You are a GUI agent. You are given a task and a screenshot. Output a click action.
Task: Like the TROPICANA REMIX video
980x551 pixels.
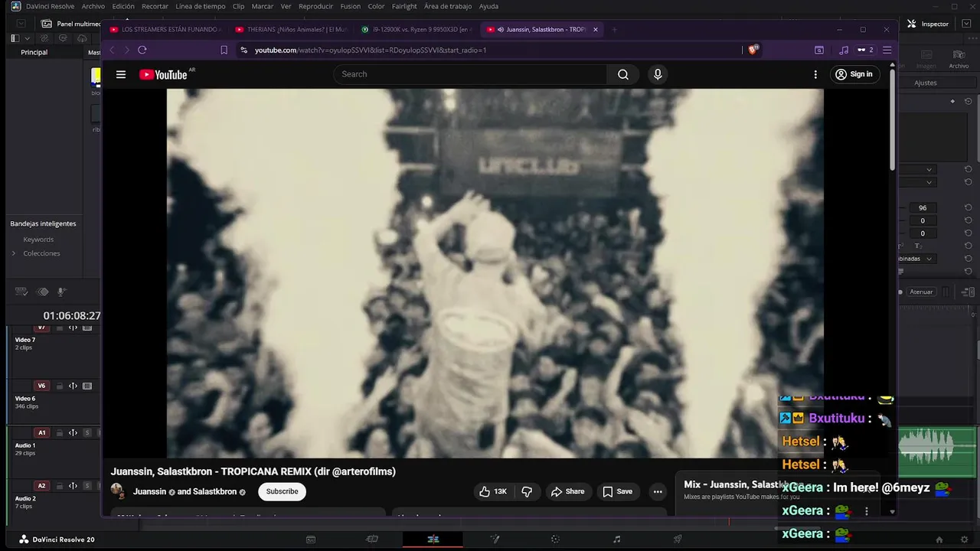(x=492, y=491)
